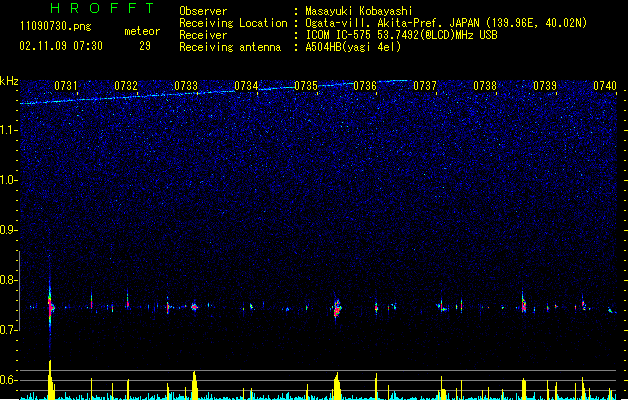This screenshot has height=400, width=629.
Task: Click the 0736 time marker
Action: coord(365,86)
